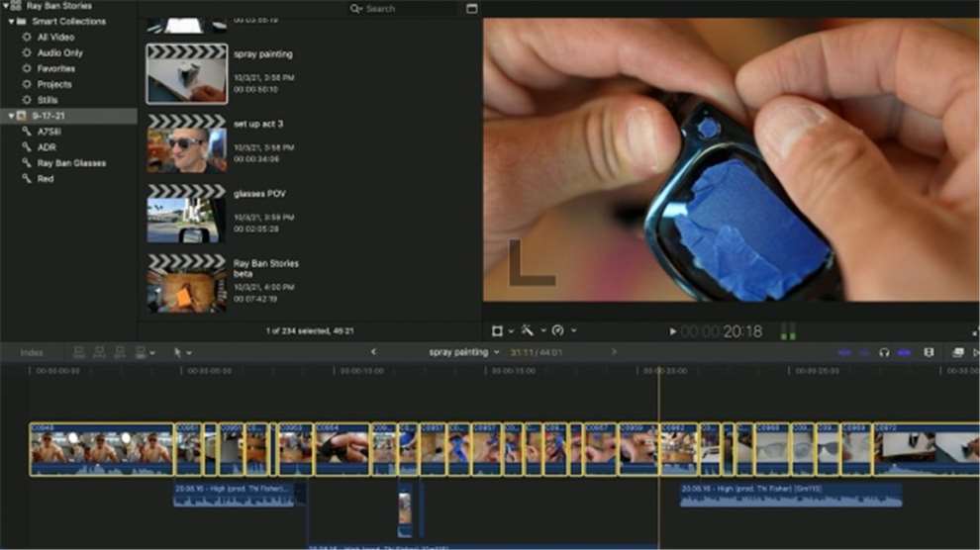Select the Projects smart collection
The height and width of the screenshot is (550, 980).
[54, 84]
